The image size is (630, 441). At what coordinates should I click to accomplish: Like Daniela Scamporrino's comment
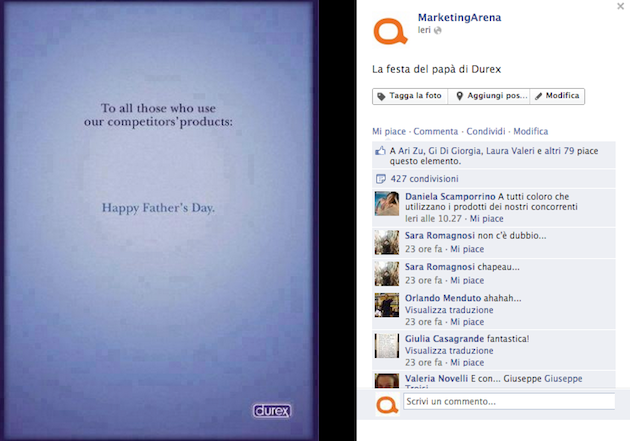pyautogui.click(x=487, y=219)
